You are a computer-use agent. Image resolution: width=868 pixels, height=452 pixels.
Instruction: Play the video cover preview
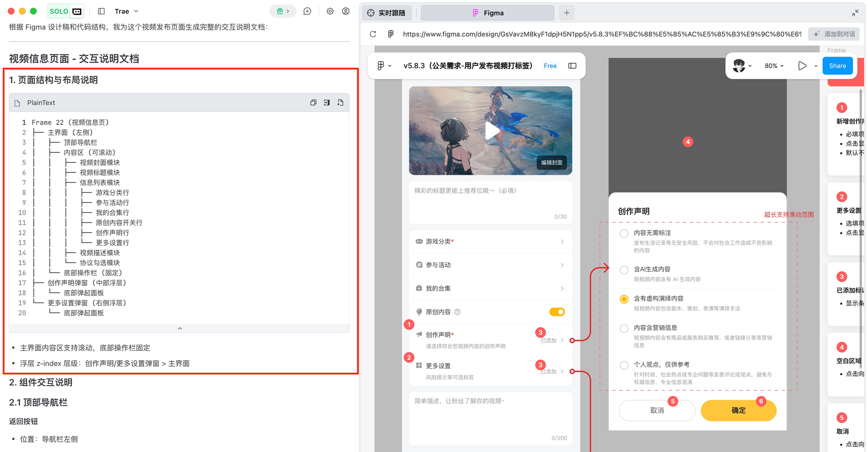pos(492,131)
